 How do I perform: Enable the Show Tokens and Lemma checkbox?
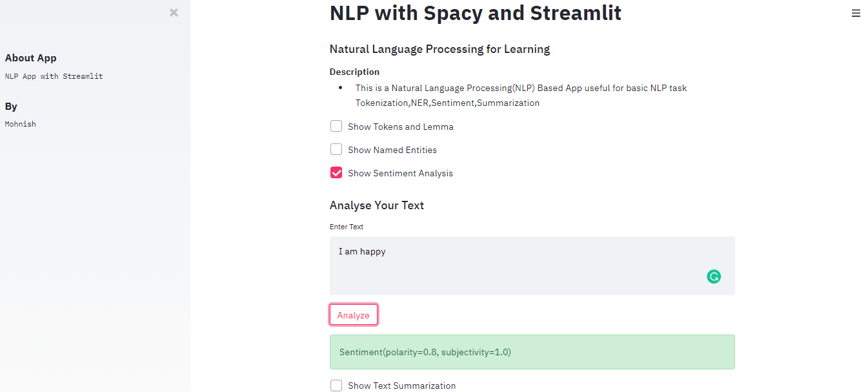(x=336, y=126)
